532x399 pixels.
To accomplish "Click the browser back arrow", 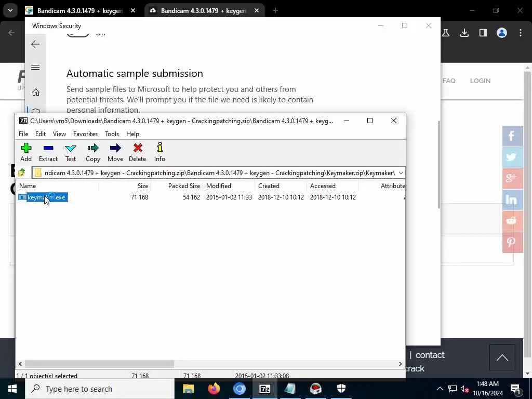I will click(x=11, y=33).
